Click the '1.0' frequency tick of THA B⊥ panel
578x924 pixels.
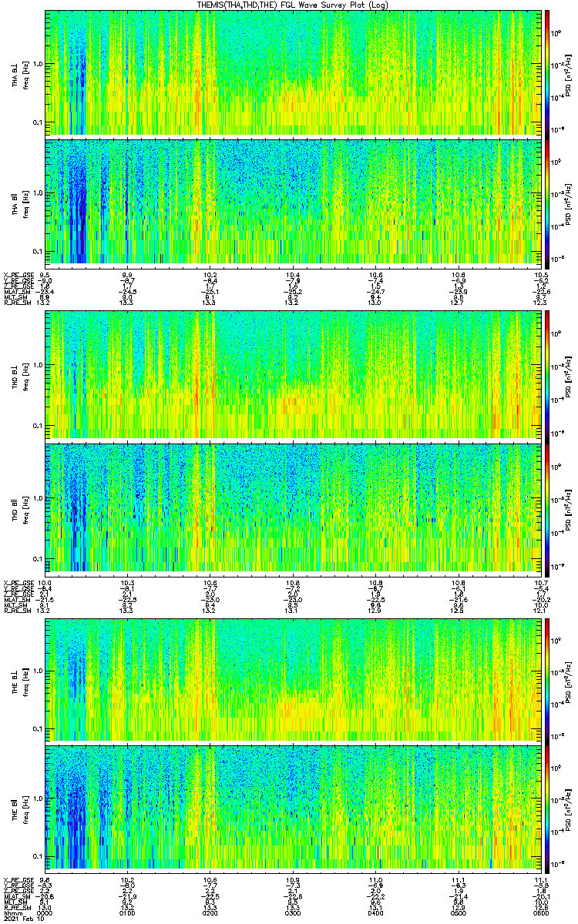(38, 64)
